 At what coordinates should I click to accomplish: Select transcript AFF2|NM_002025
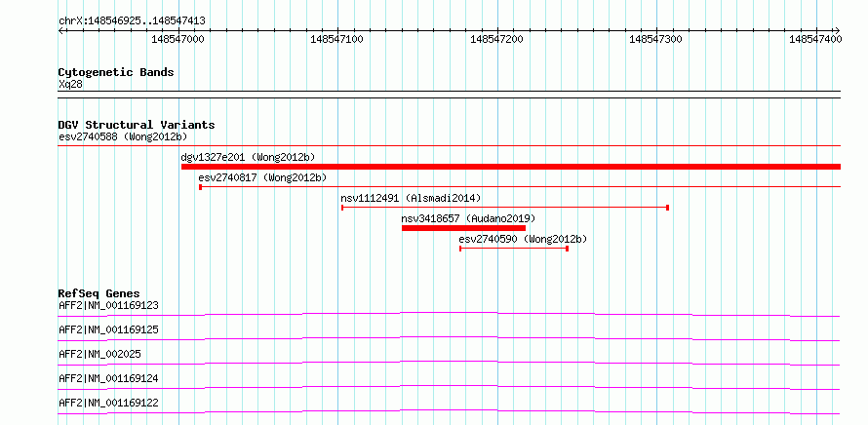coord(99,354)
